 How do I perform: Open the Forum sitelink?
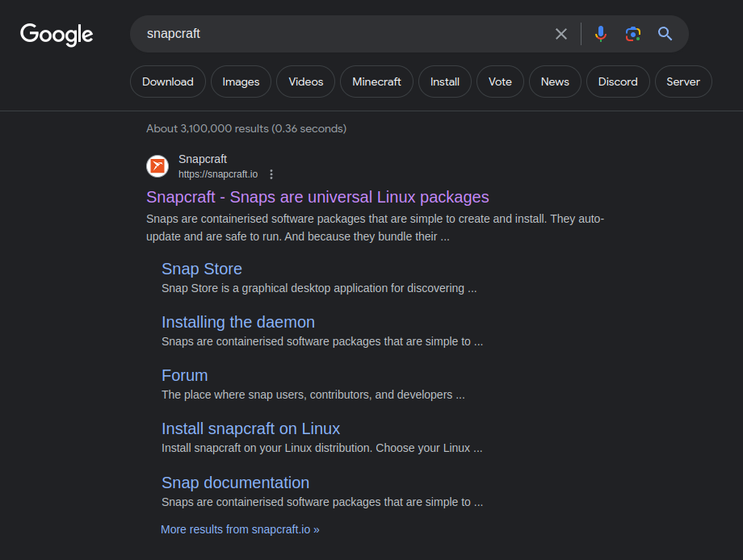coord(184,375)
